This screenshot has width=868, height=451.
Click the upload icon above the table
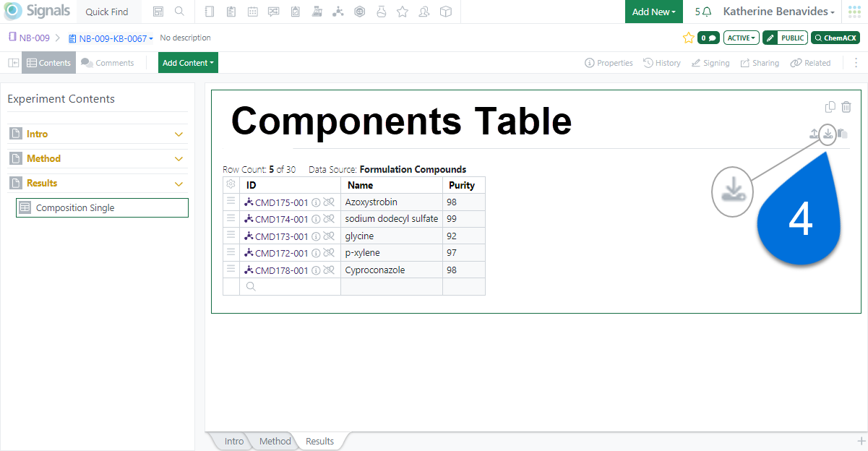(x=815, y=134)
